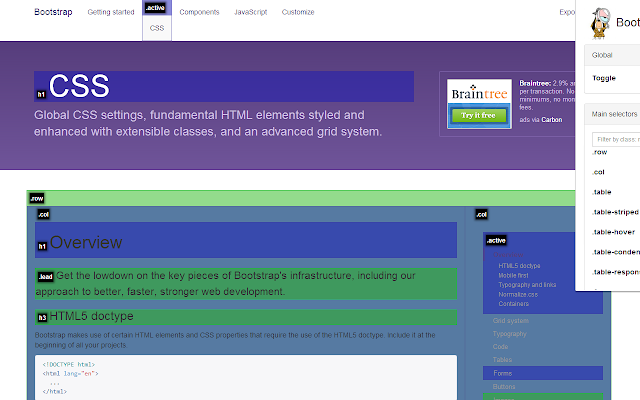Open the Customize nav item

298,12
